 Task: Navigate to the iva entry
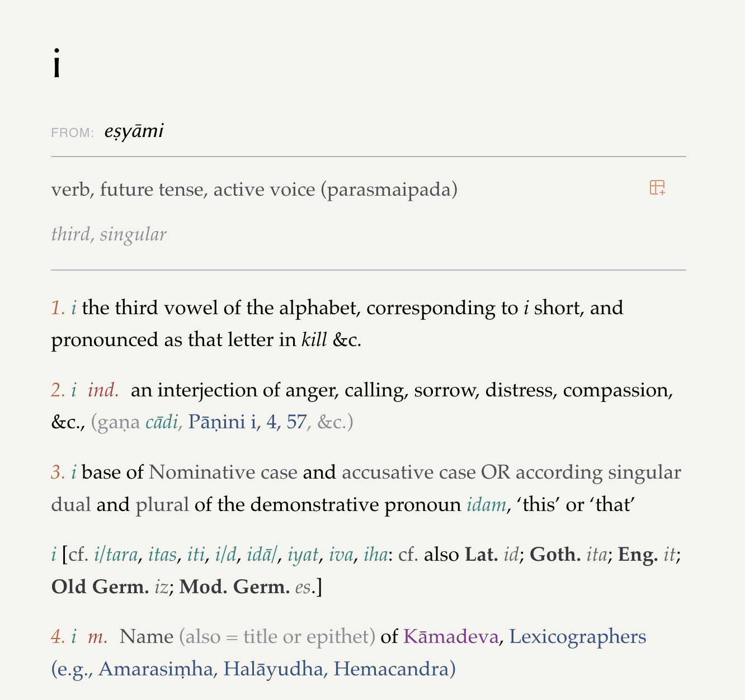tap(341, 555)
